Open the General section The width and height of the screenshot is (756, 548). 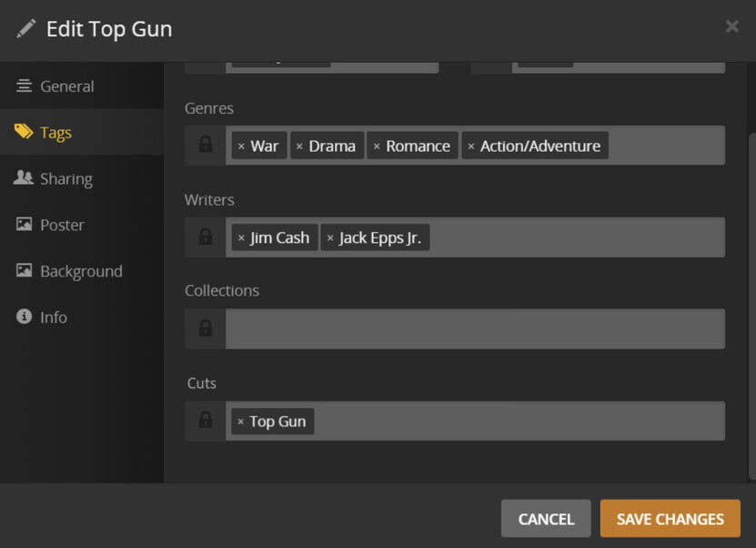point(82,86)
